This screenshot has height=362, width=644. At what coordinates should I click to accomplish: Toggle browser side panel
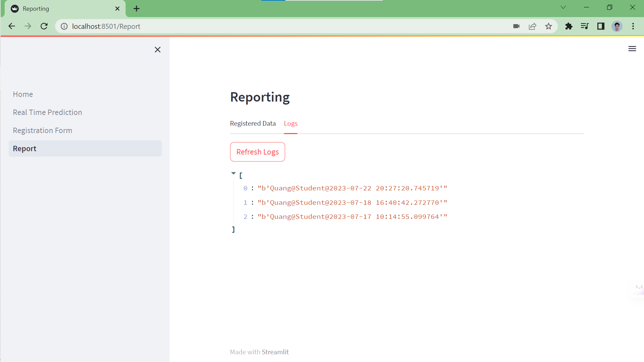(x=601, y=26)
